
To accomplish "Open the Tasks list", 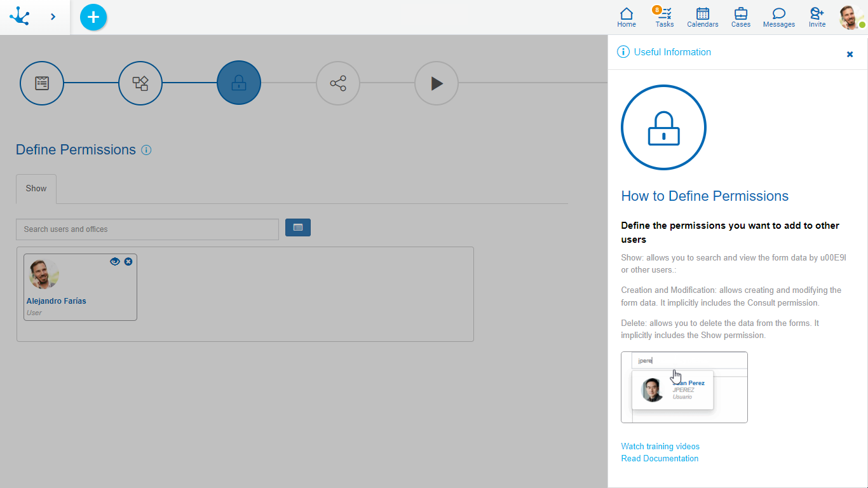I will tap(664, 17).
